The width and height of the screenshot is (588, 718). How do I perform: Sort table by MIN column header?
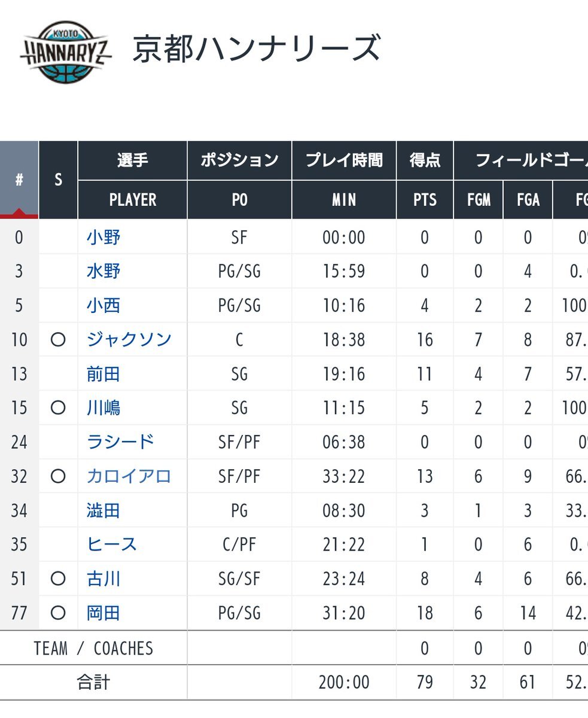(x=344, y=200)
